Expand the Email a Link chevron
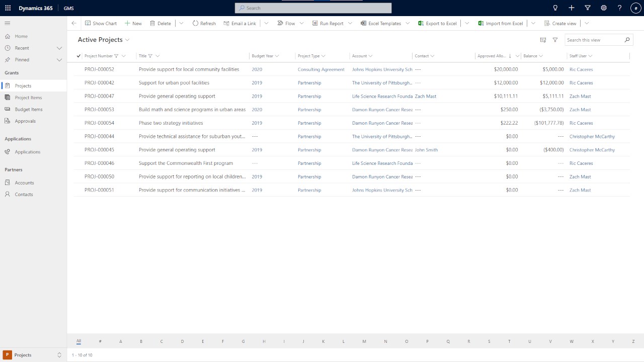 pos(266,23)
